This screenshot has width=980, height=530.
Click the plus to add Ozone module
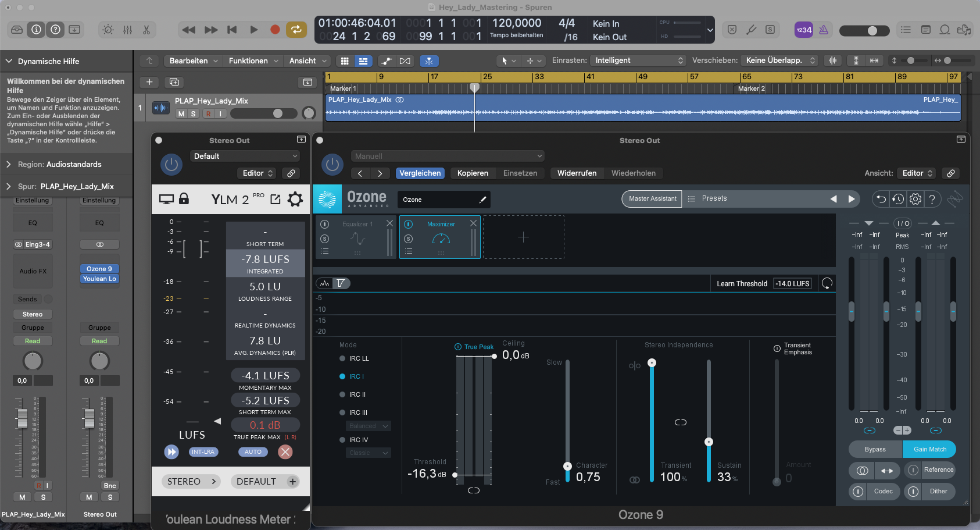(523, 237)
